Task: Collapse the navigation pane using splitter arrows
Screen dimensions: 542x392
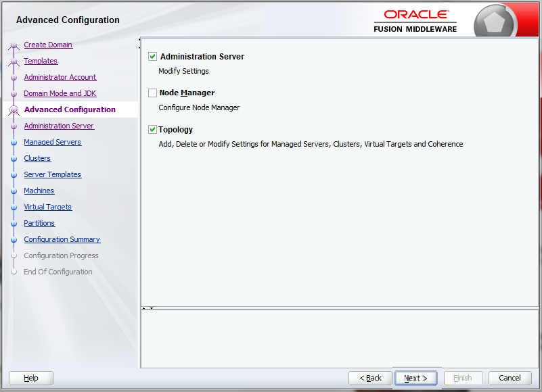Action: click(139, 40)
